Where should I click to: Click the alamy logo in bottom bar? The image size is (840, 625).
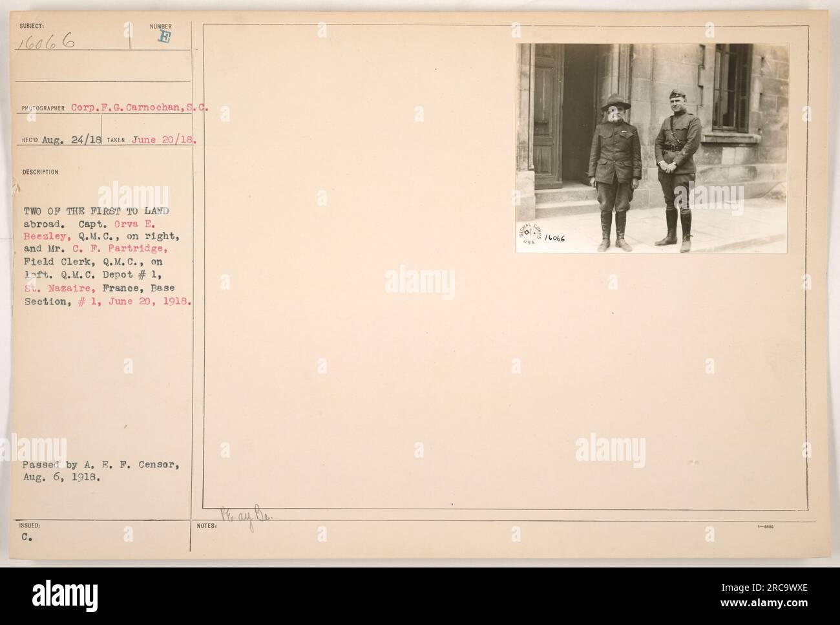(x=65, y=594)
